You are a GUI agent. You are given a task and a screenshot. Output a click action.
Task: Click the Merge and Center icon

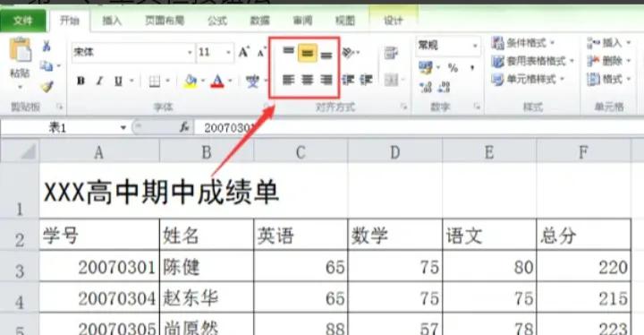pos(392,80)
